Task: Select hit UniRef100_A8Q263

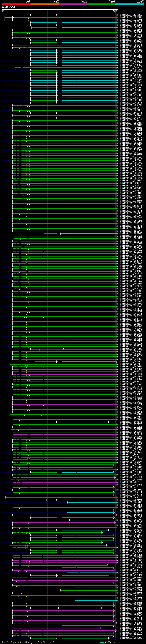Action: coord(131,233)
